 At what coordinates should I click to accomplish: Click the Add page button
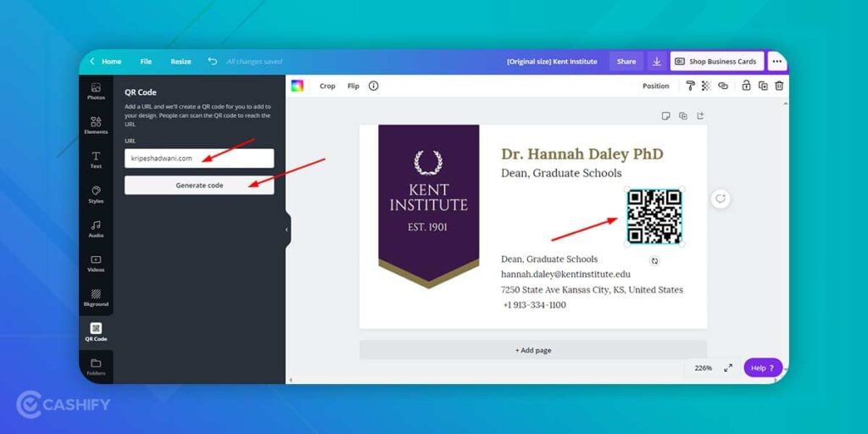533,350
